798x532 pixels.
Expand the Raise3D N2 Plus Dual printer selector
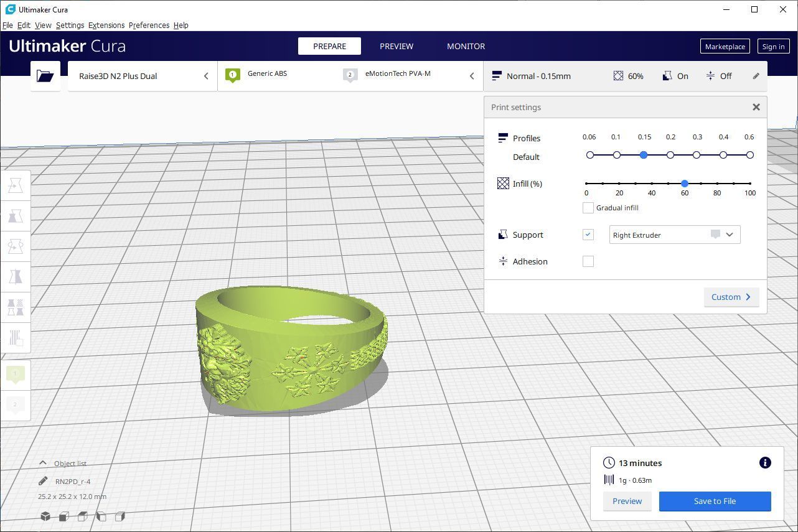[143, 76]
